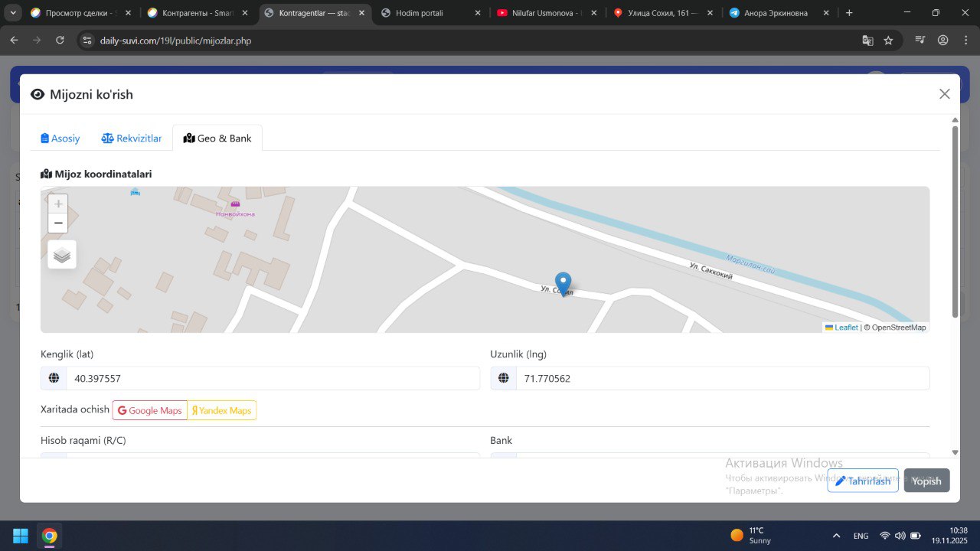Click the Xaritada ochish label
The width and height of the screenshot is (980, 551).
(x=75, y=409)
